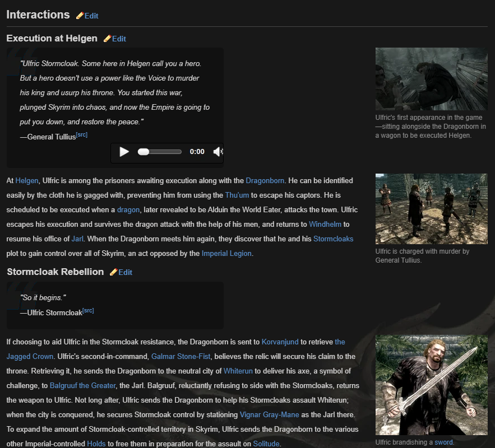
Task: Open the Korvanjund link
Action: point(280,342)
